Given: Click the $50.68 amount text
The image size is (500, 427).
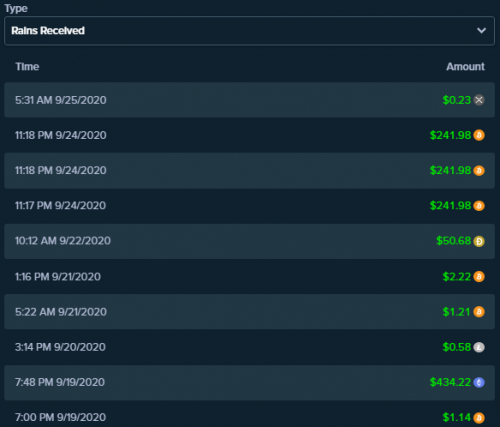Looking at the screenshot, I should click(x=454, y=241).
